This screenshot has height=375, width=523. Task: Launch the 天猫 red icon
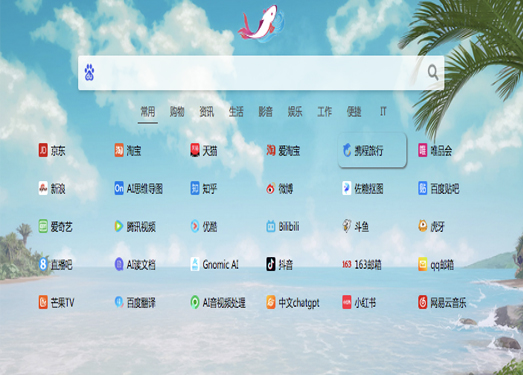point(195,150)
